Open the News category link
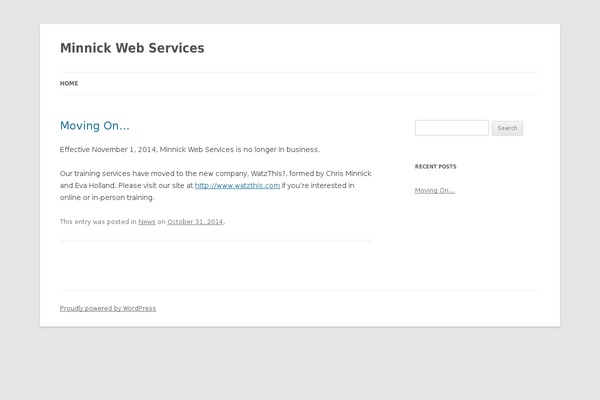600x400 pixels. click(147, 222)
